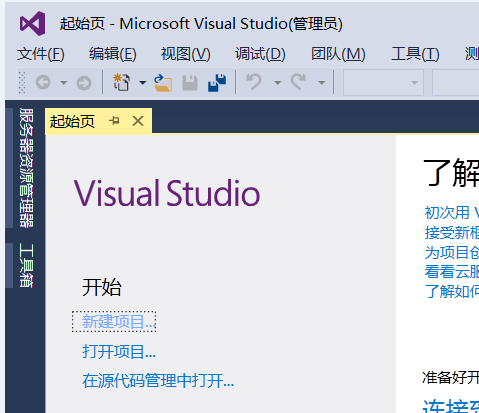This screenshot has width=479, height=413.
Task: Open the 编辑(E) menu
Action: tap(113, 54)
